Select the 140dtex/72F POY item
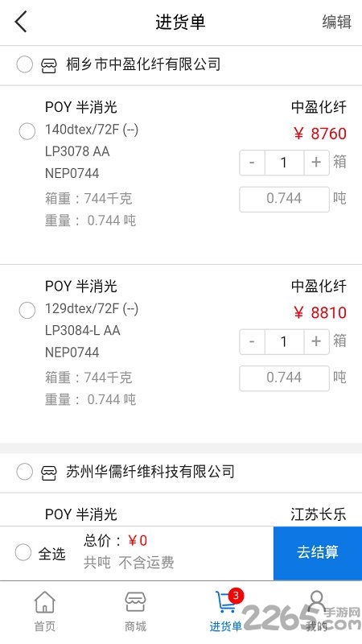 27,132
